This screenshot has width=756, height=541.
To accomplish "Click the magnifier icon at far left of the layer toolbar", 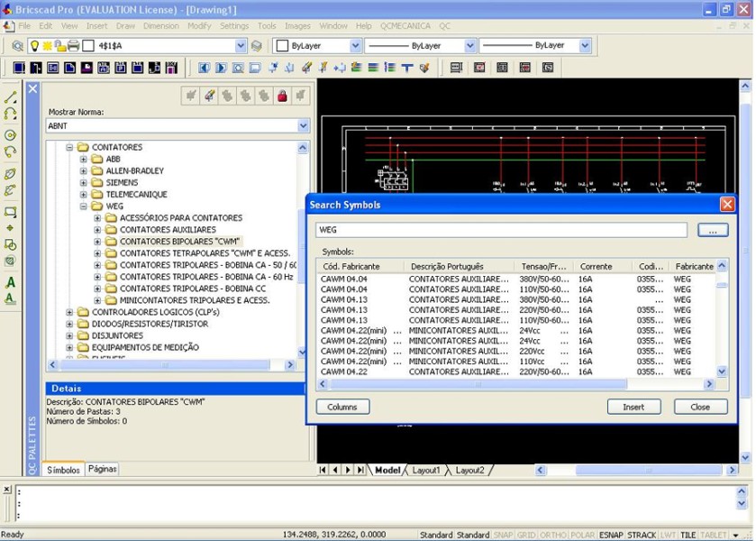I will (x=17, y=46).
